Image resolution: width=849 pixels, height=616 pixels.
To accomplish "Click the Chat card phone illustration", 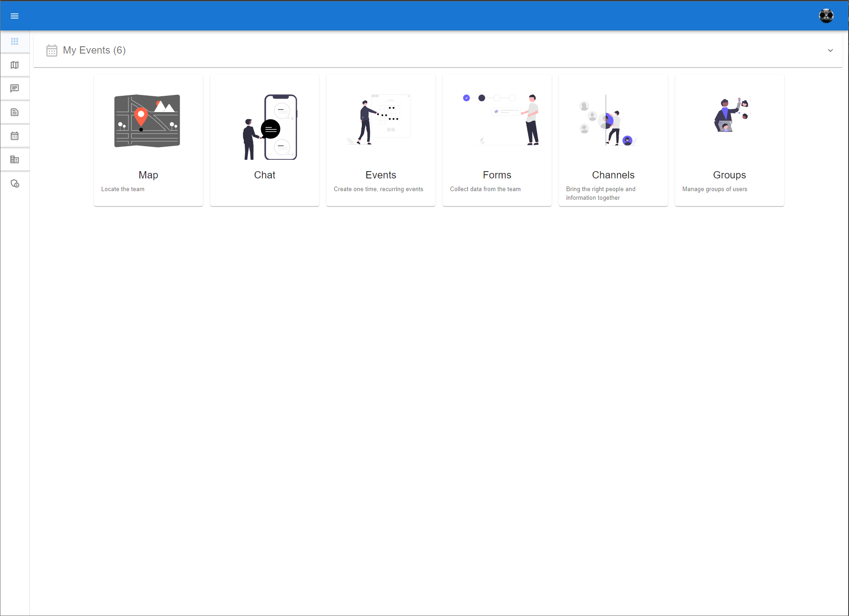I will (279, 127).
